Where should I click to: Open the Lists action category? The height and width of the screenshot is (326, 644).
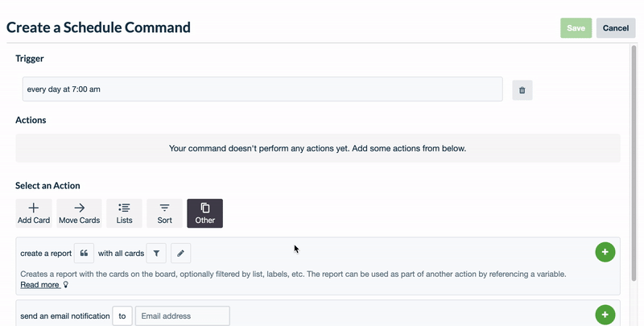(124, 213)
